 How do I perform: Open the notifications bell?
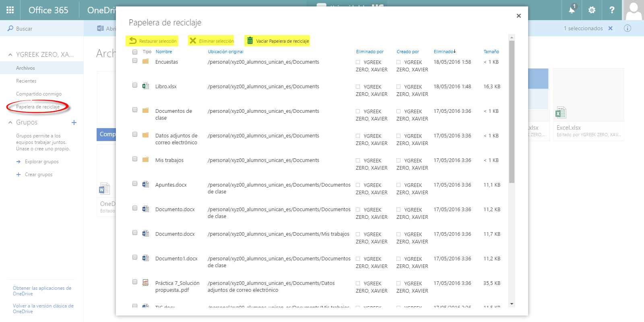[572, 10]
